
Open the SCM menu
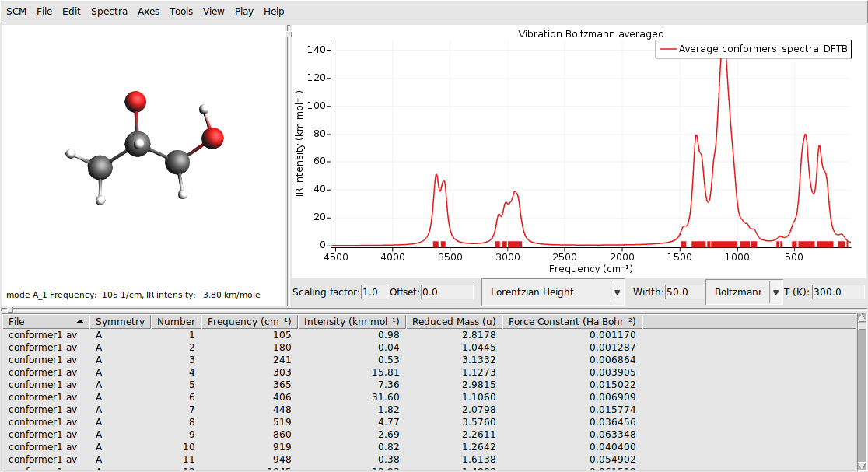click(x=16, y=11)
